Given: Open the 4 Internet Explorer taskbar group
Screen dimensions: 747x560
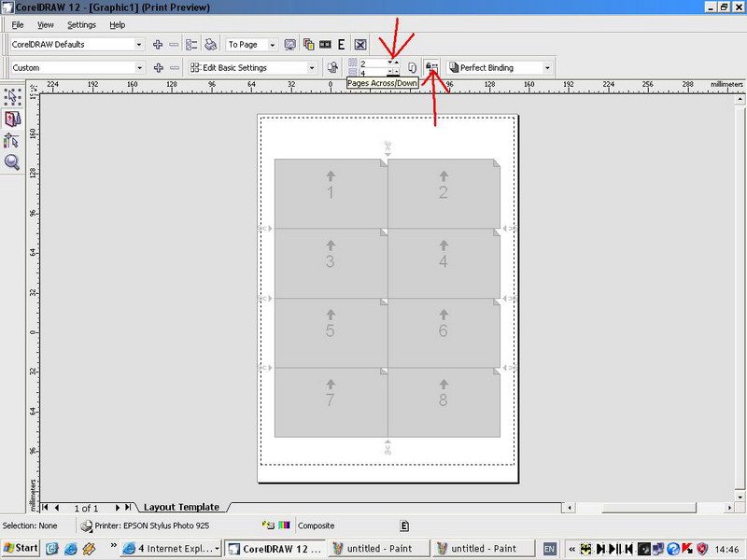Looking at the screenshot, I should (171, 549).
